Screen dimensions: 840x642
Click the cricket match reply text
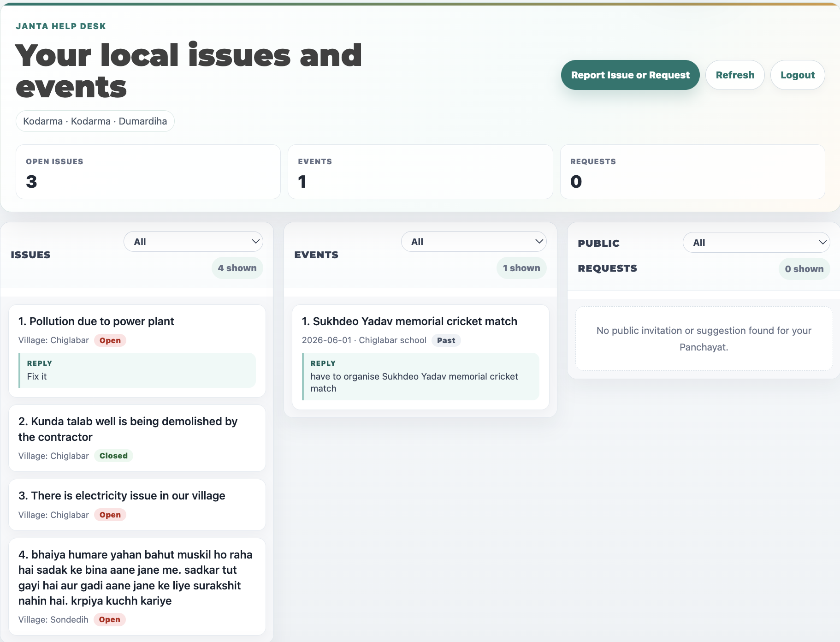point(414,382)
